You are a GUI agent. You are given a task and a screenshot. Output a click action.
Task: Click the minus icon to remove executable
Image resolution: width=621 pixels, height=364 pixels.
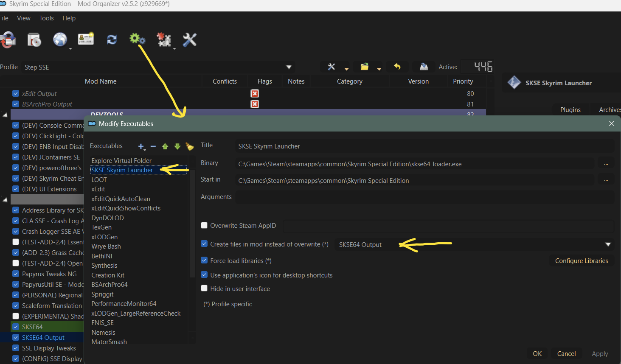pyautogui.click(x=153, y=146)
